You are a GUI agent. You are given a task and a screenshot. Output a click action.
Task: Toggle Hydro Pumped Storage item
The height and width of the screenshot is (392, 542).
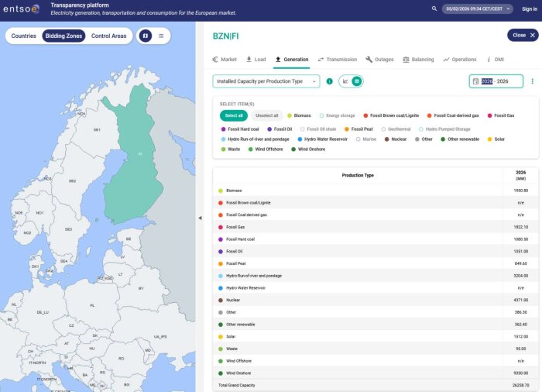(444, 129)
